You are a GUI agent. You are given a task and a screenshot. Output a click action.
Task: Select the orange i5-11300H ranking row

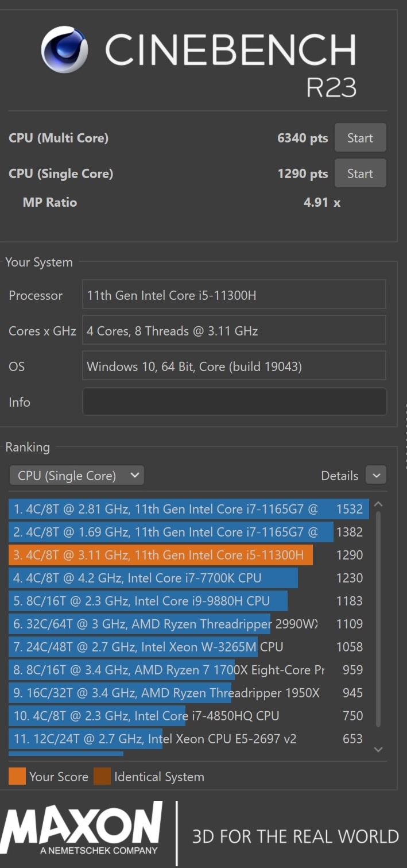pos(189,555)
